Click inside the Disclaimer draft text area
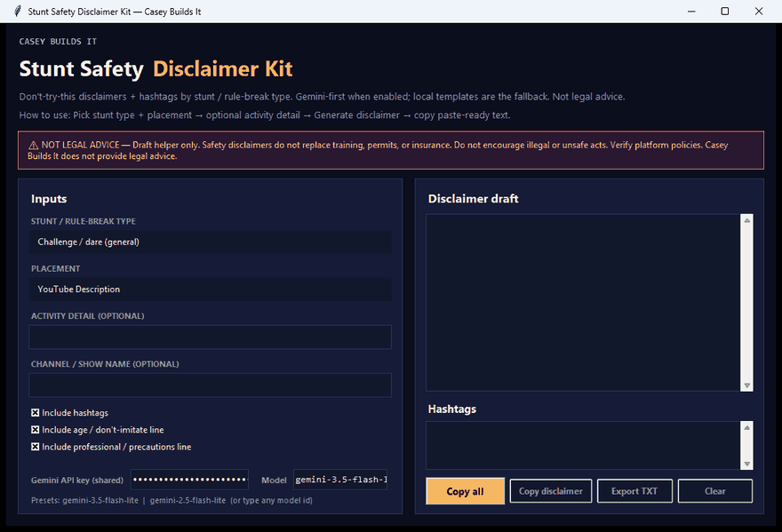The width and height of the screenshot is (782, 532). tap(583, 303)
